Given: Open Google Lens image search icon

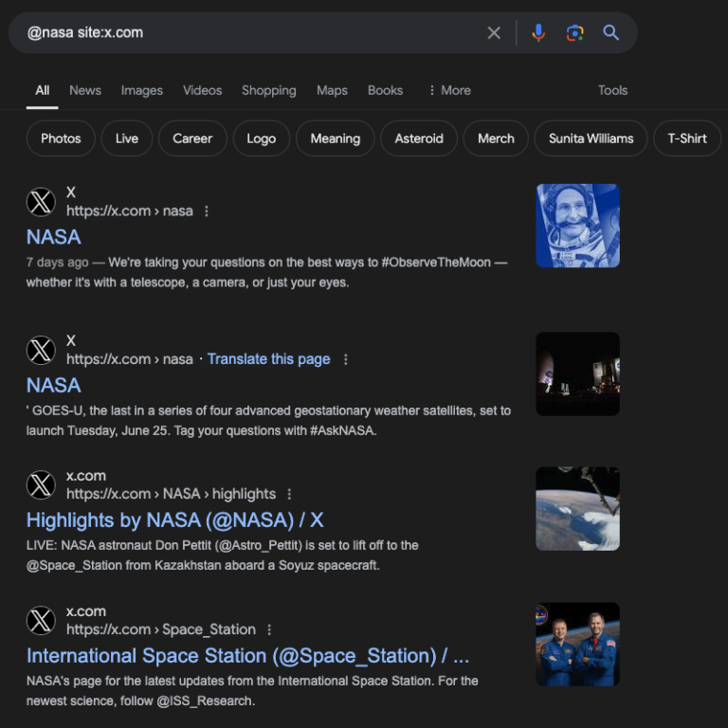Looking at the screenshot, I should tap(574, 33).
